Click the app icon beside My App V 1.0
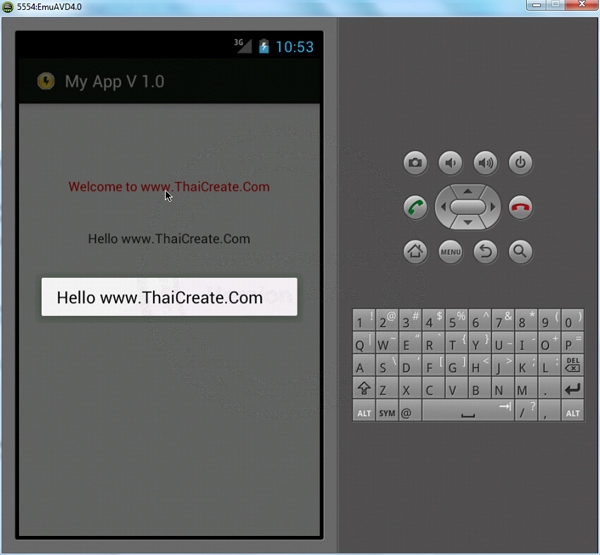The width and height of the screenshot is (600, 555). point(46,81)
